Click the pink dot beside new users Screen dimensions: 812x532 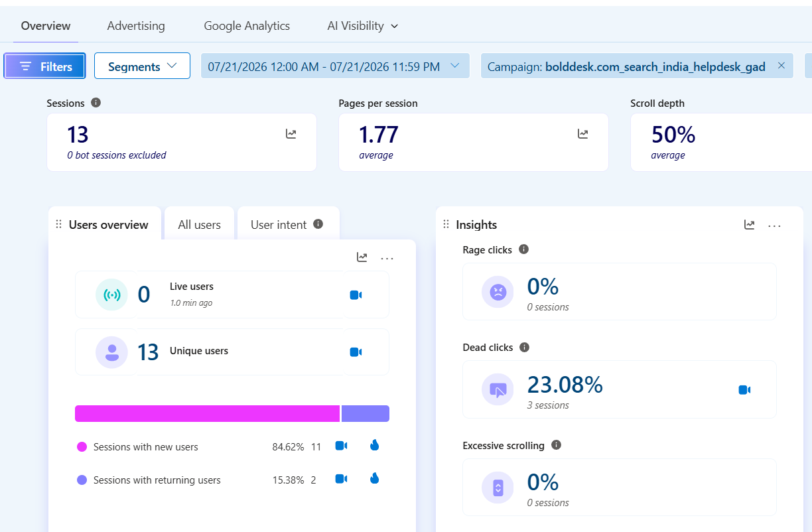pyautogui.click(x=82, y=447)
